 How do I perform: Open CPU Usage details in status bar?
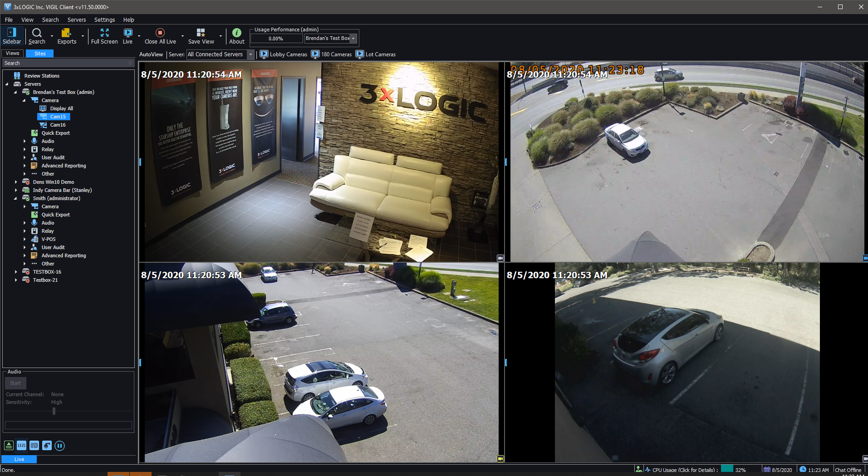[x=686, y=469]
